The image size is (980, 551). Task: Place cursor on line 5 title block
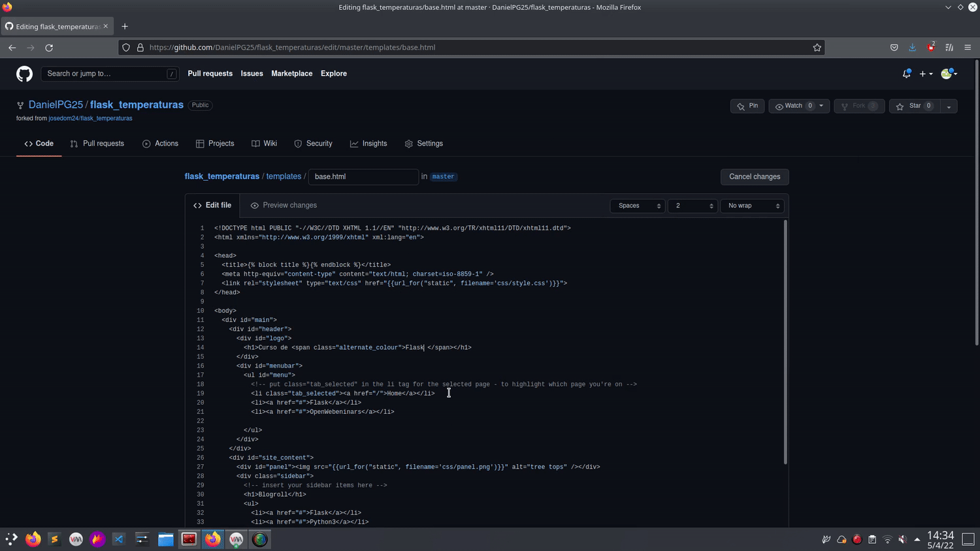pyautogui.click(x=306, y=265)
